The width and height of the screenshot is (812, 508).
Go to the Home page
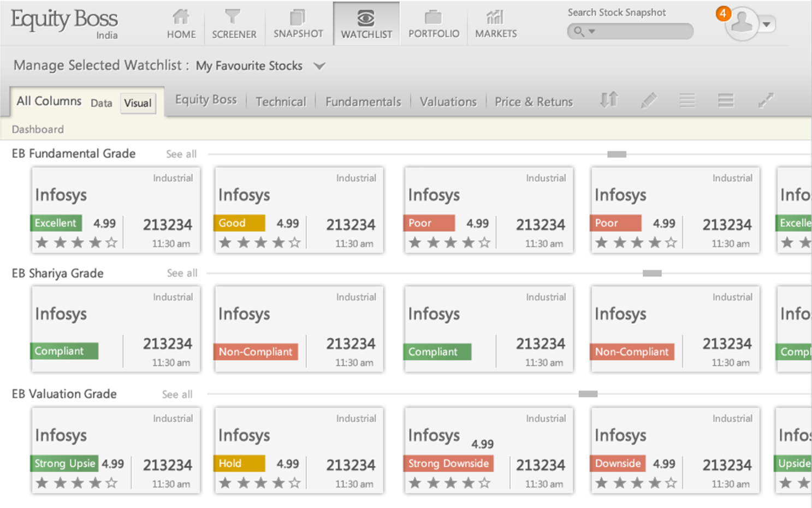pyautogui.click(x=181, y=24)
